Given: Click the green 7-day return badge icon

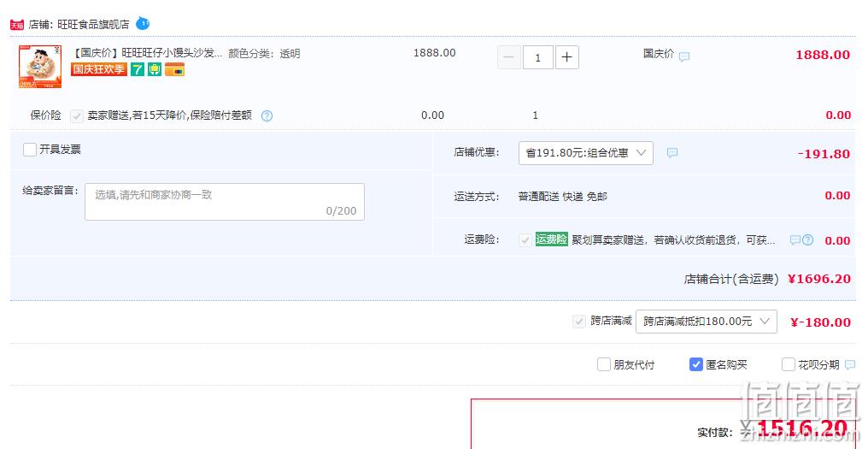Looking at the screenshot, I should click(x=138, y=69).
